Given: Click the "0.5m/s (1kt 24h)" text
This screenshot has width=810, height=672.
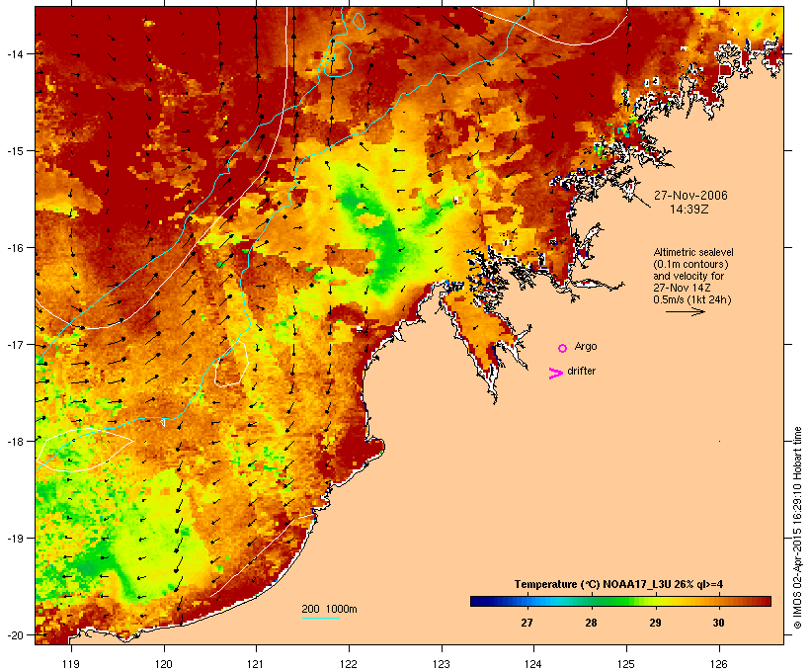Looking at the screenshot, I should click(692, 299).
